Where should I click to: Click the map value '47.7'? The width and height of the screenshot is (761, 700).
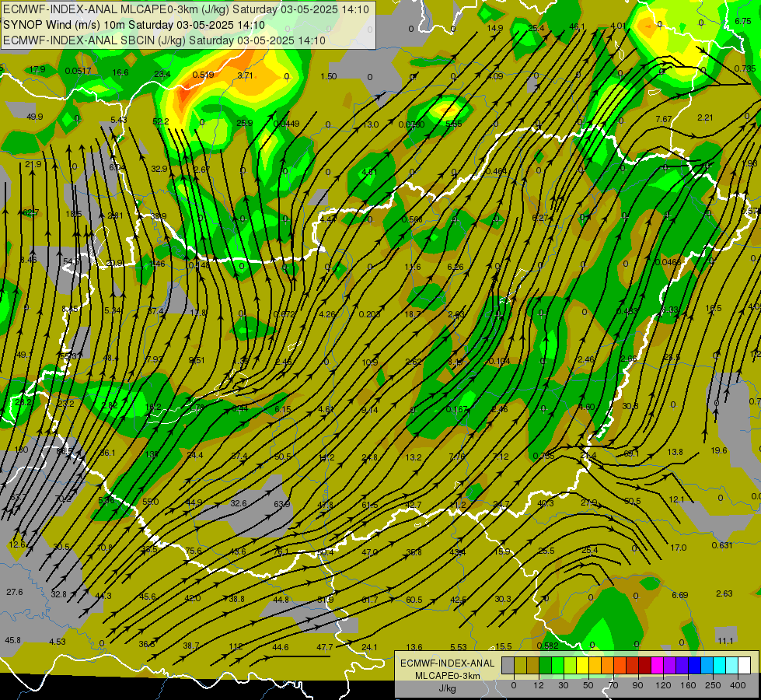325,647
